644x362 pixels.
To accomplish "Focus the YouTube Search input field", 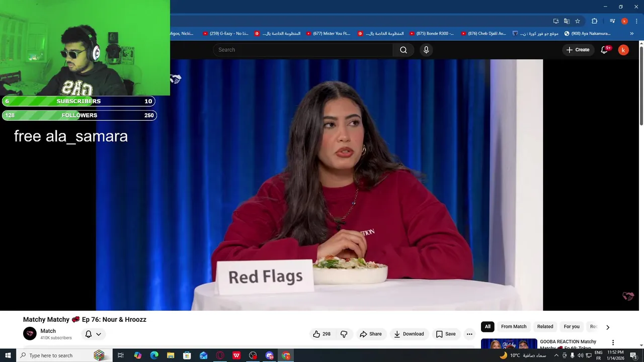I will [303, 50].
